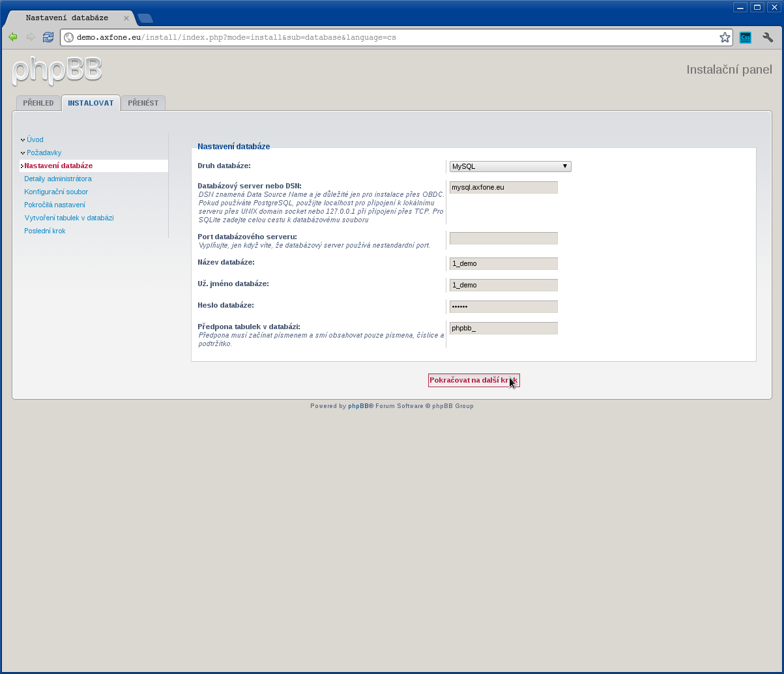Screen dimensions: 784x674
Task: Click the forward navigation arrow
Action: pos(30,37)
